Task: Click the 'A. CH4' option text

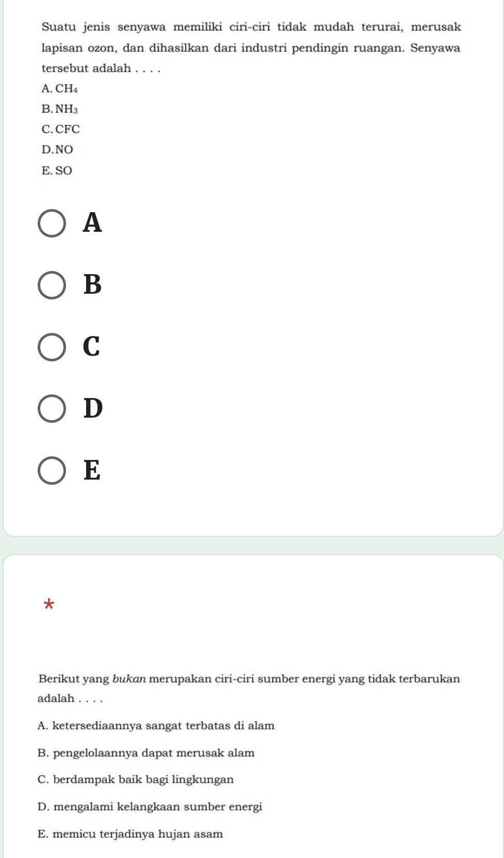Action: click(x=59, y=89)
